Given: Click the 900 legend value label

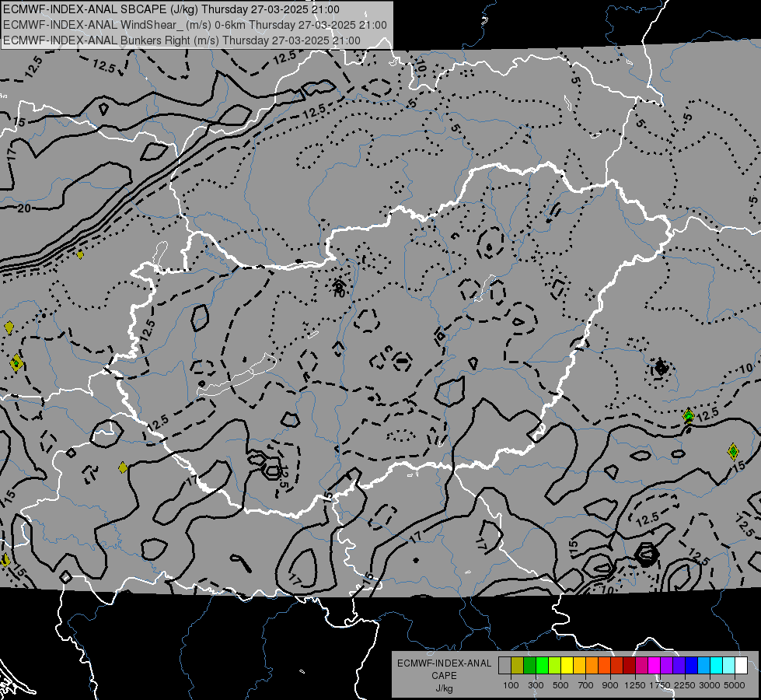Looking at the screenshot, I should [610, 685].
